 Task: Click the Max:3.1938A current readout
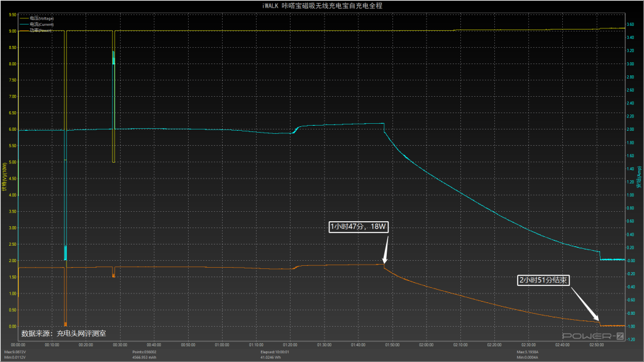point(528,352)
